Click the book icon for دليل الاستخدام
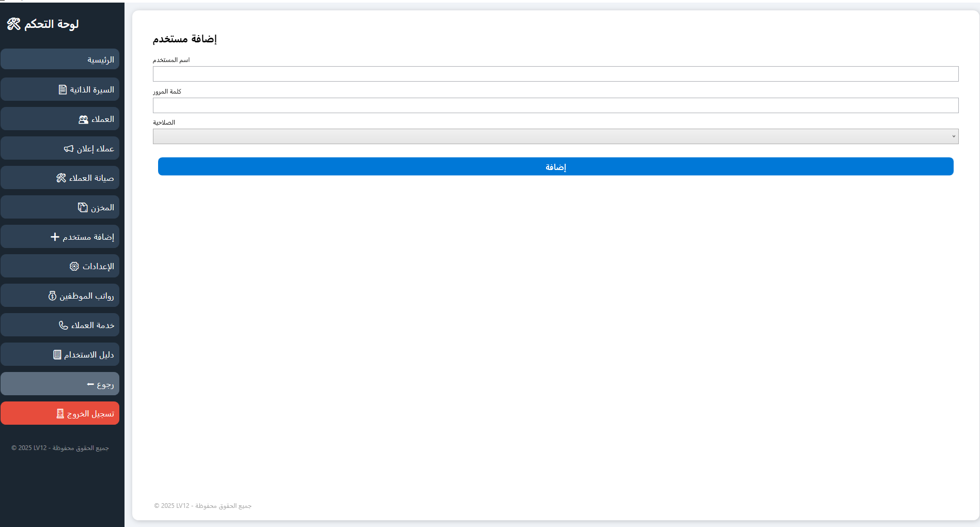 point(57,355)
